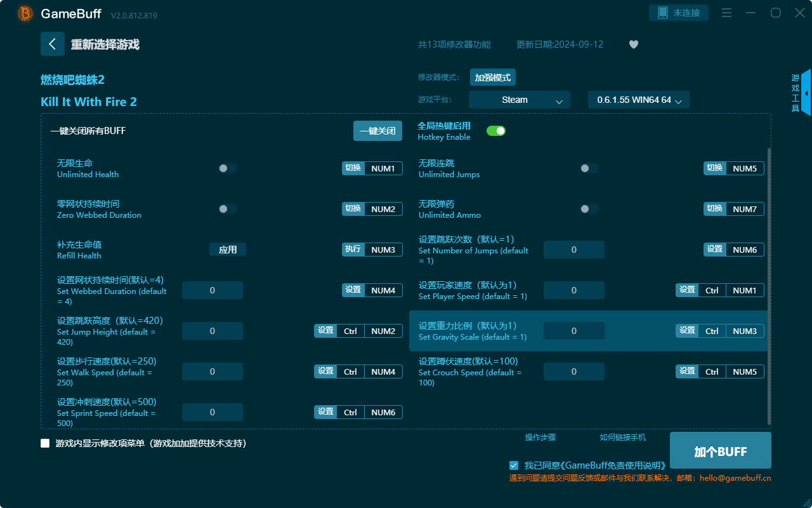Disable the Hotkey Enable global toggle

(495, 130)
